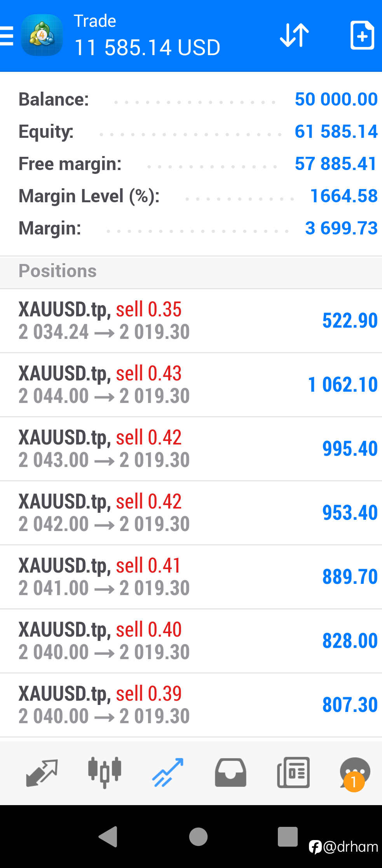This screenshot has height=868, width=382.
Task: Select the sell 0.43 position at 2 044.00
Action: pyautogui.click(x=191, y=385)
